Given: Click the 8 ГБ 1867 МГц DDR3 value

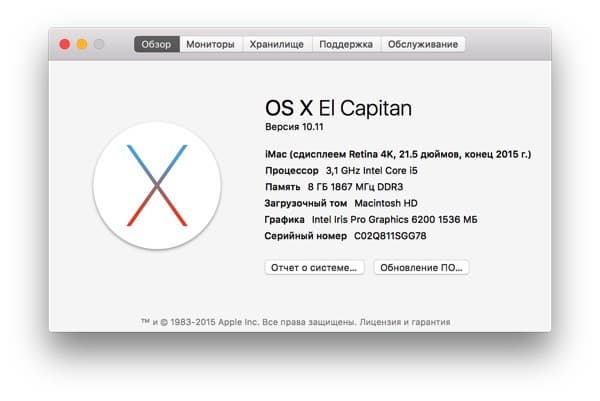Looking at the screenshot, I should pyautogui.click(x=355, y=187).
